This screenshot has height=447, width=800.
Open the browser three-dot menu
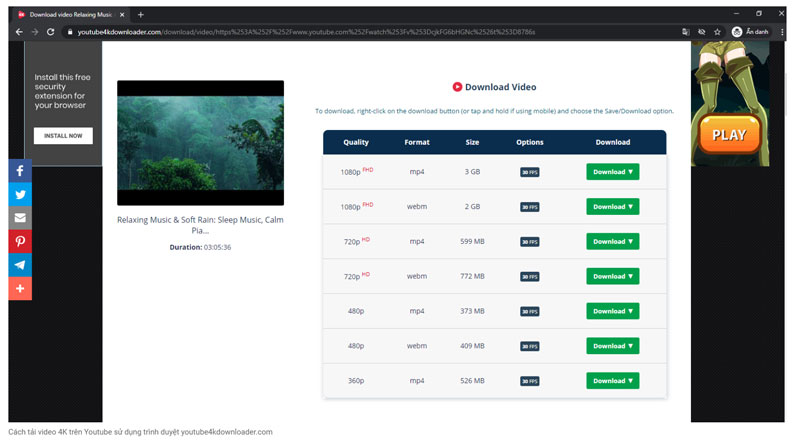coord(782,32)
